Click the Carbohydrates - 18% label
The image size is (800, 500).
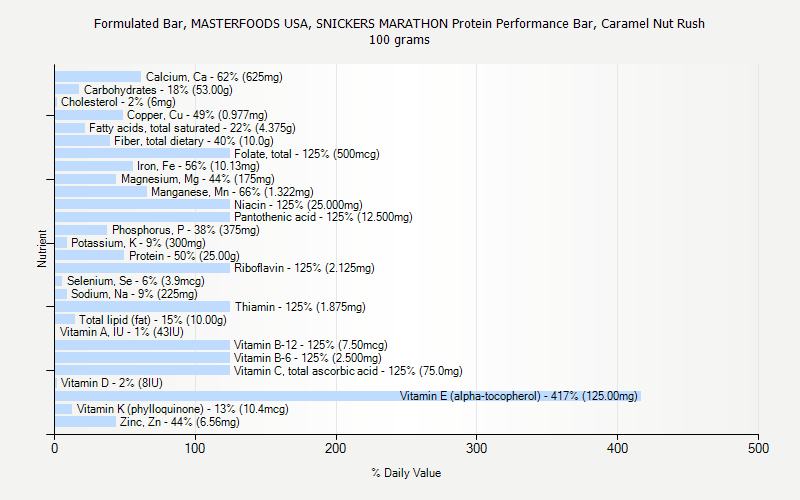click(158, 90)
